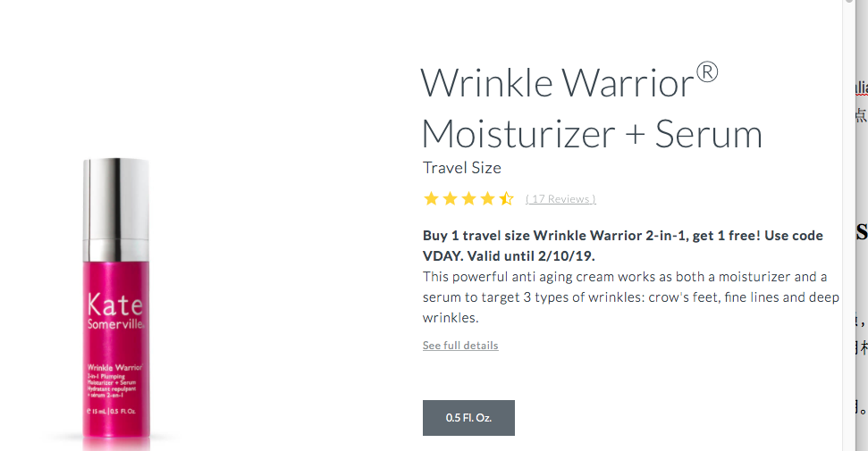Viewport: 868px width, 451px height.
Task: Click the Travel Size subtitle
Action: pos(462,168)
